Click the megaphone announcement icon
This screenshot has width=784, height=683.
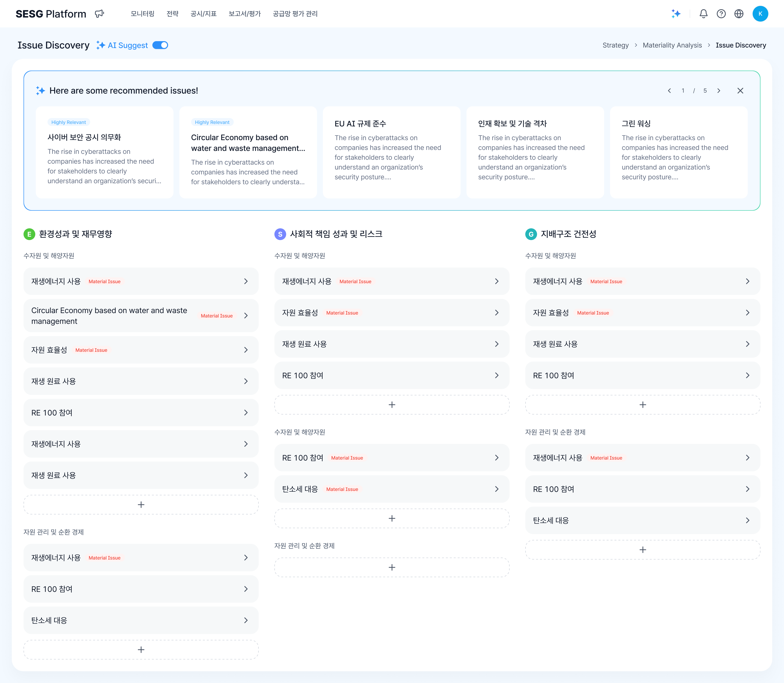click(99, 14)
